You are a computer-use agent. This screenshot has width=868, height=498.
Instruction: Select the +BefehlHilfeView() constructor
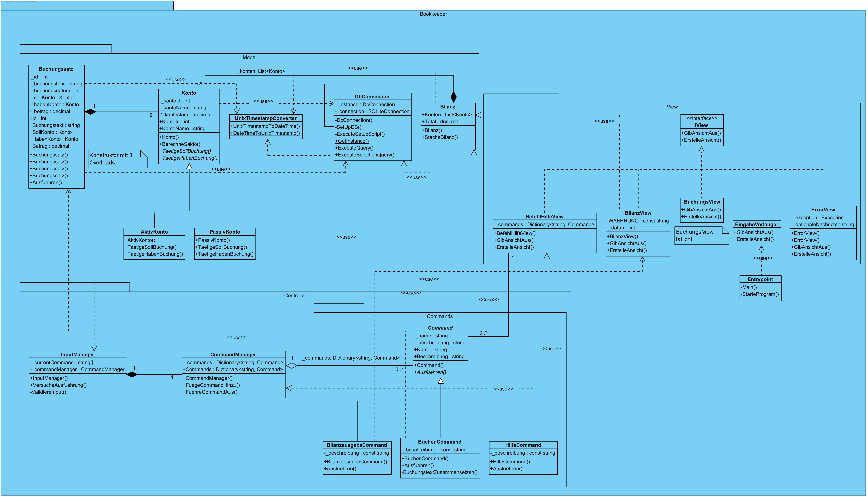click(515, 234)
